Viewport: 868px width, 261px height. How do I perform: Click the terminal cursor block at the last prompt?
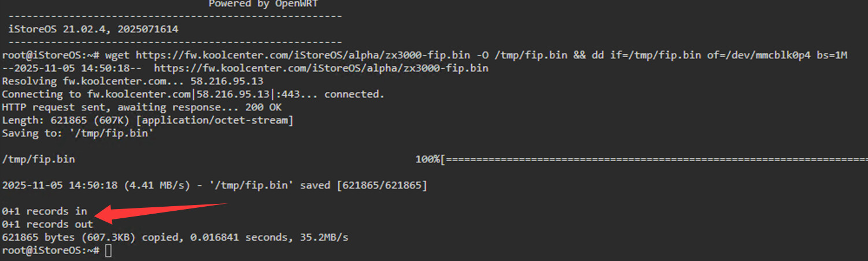point(108,251)
